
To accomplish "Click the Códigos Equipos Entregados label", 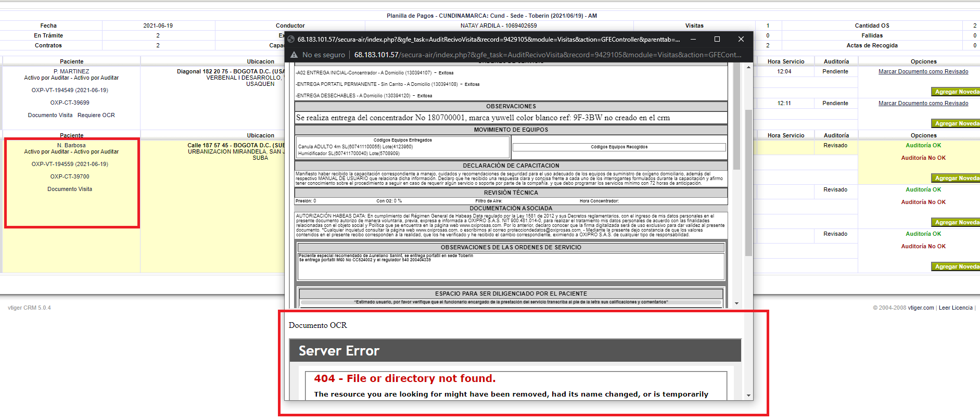I will [402, 141].
